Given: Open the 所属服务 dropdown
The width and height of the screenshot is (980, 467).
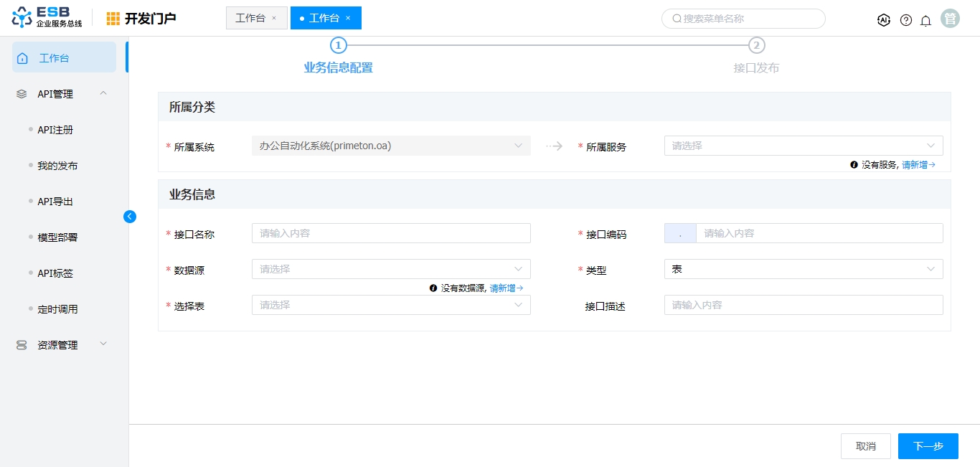Looking at the screenshot, I should [x=803, y=146].
